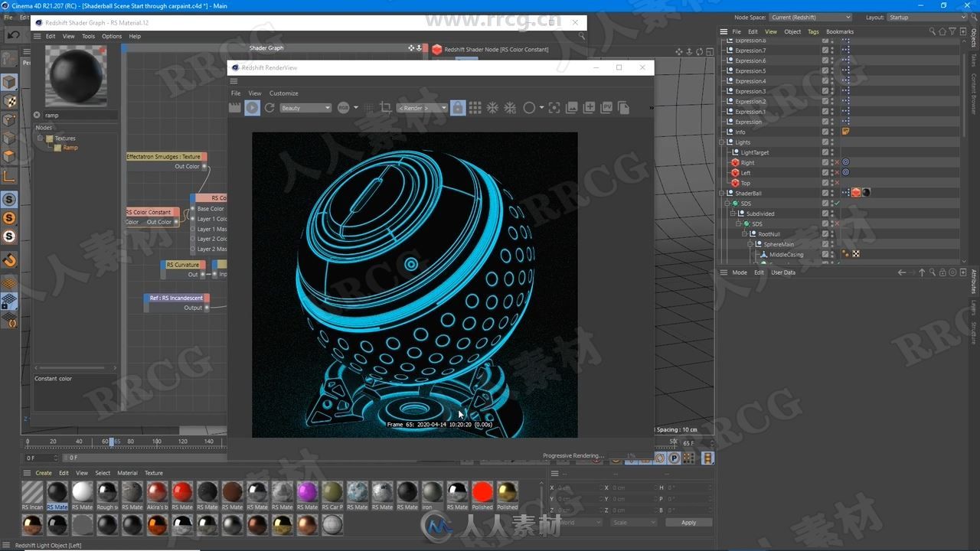Open Shader Graph Tools menu
Screen dimensions: 980x551
(88, 36)
